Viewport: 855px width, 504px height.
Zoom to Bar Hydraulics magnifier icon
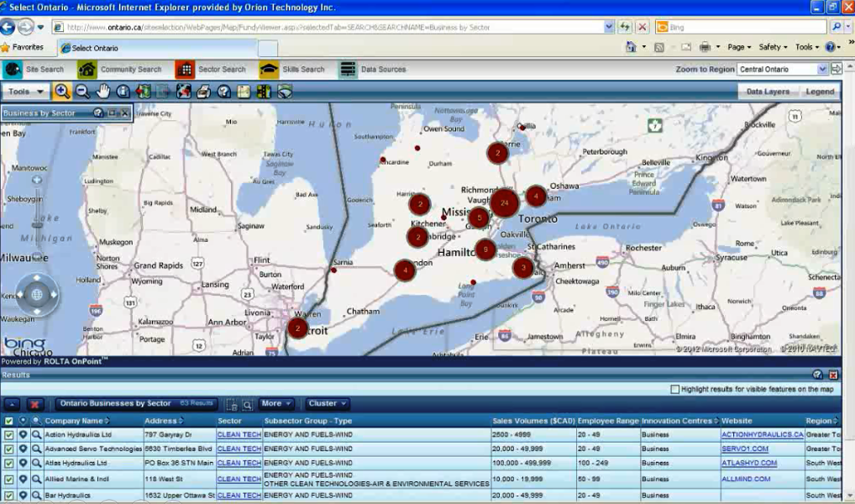pyautogui.click(x=36, y=496)
